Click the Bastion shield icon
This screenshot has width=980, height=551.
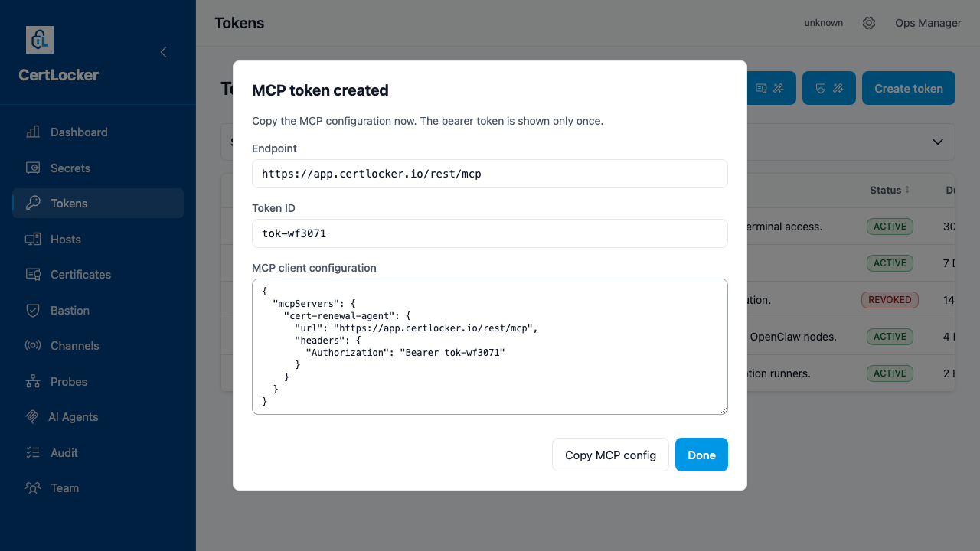[x=33, y=310]
